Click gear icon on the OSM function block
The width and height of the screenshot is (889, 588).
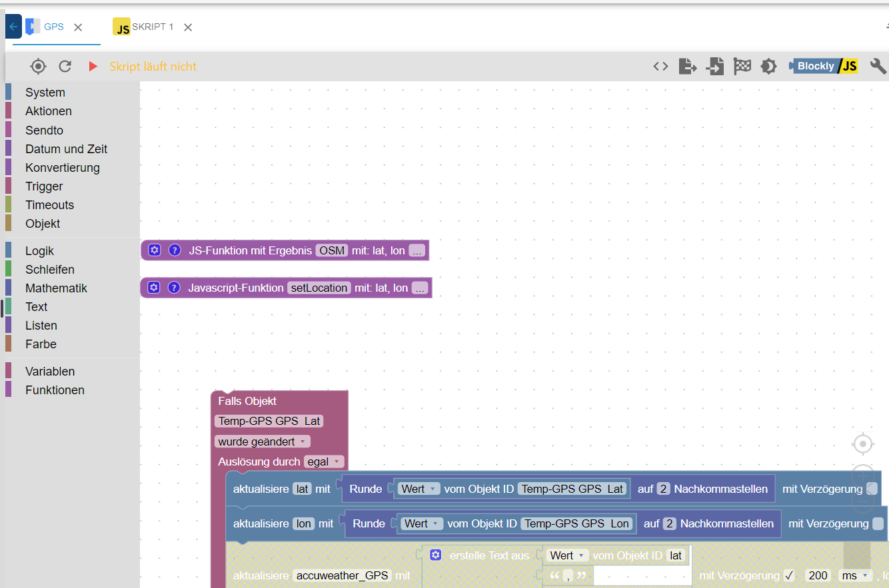pos(155,250)
